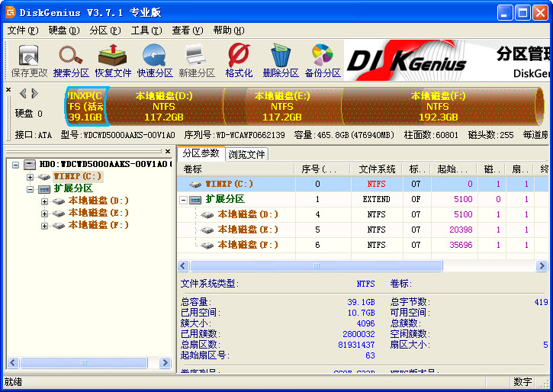The width and height of the screenshot is (553, 392).
Task: Collapse the 扩展分区 node in left tree
Action: (x=31, y=188)
